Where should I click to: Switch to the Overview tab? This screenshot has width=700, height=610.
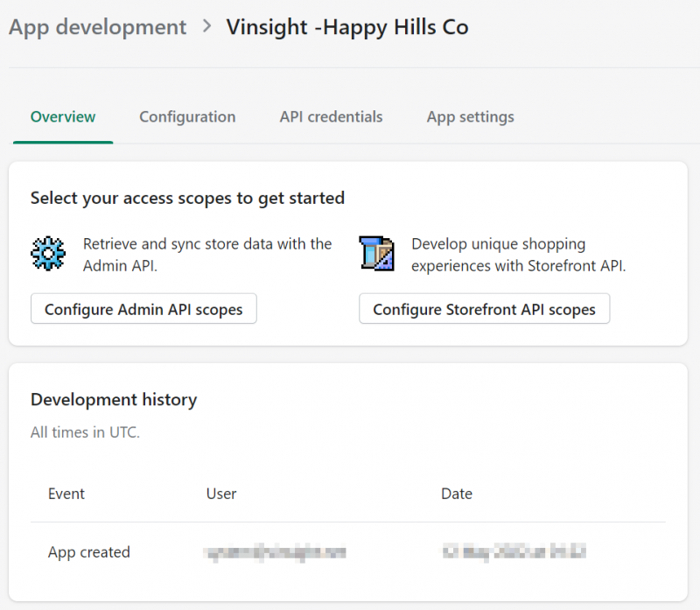[63, 116]
